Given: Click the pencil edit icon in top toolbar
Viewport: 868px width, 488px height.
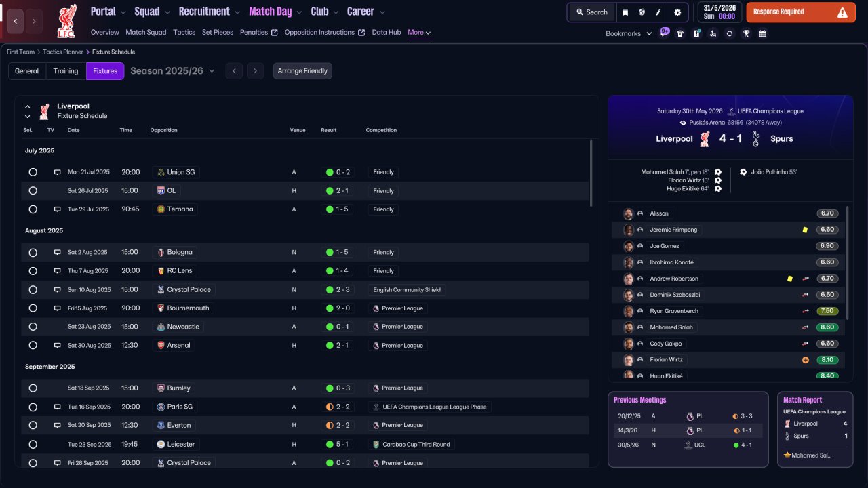Looking at the screenshot, I should click(658, 12).
